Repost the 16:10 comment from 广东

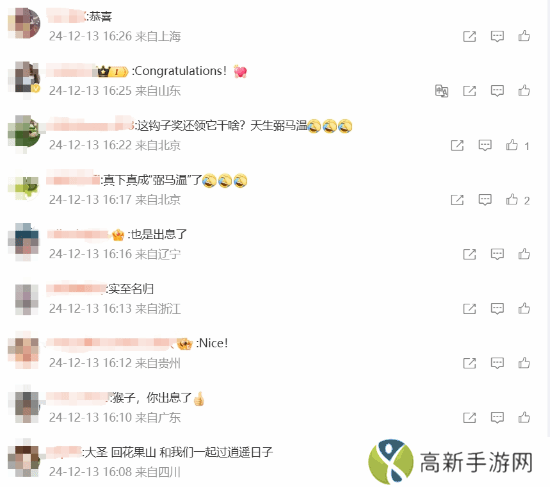click(x=469, y=417)
